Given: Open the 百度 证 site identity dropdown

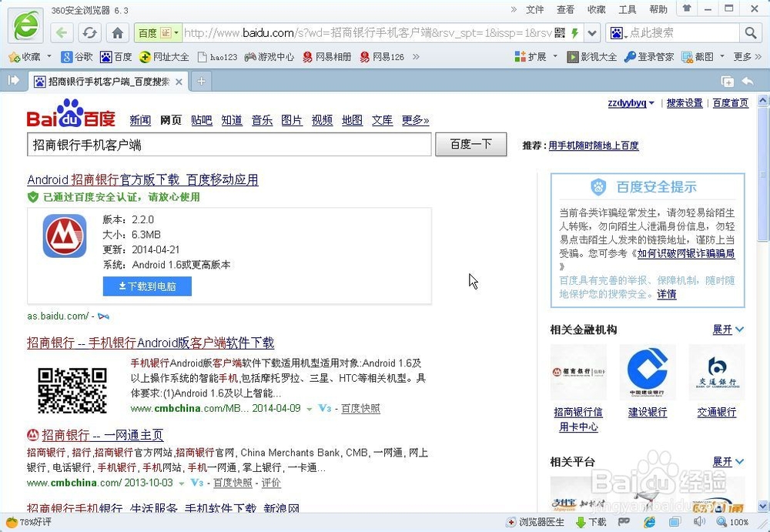Looking at the screenshot, I should [159, 33].
